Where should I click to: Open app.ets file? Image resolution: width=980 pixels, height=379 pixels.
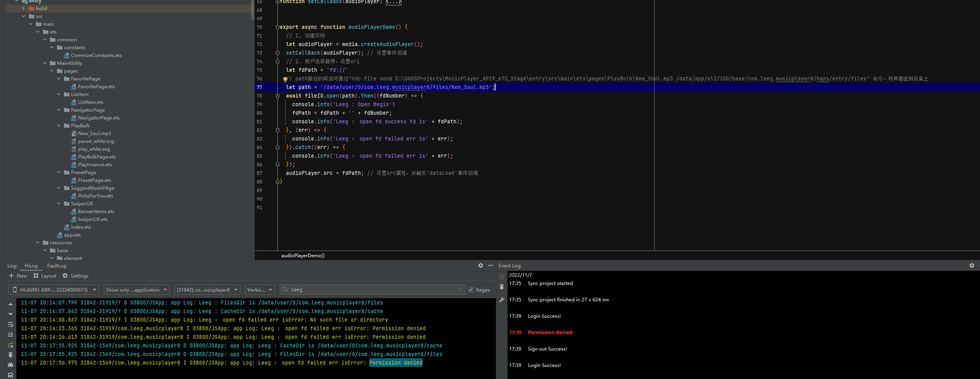pos(72,235)
